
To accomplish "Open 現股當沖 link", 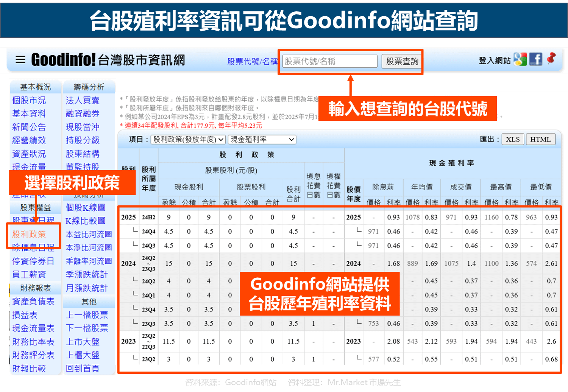I will (83, 127).
